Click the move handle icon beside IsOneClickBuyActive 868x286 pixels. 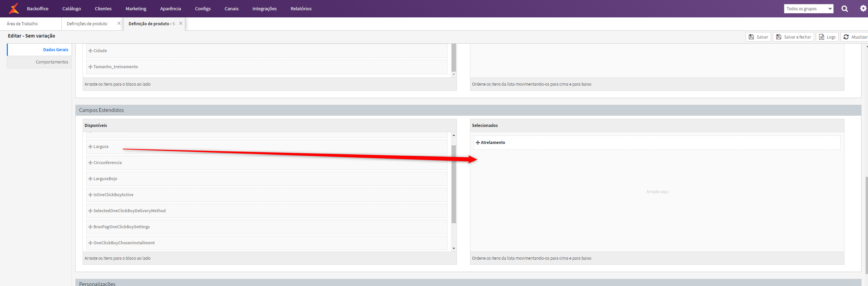(90, 195)
